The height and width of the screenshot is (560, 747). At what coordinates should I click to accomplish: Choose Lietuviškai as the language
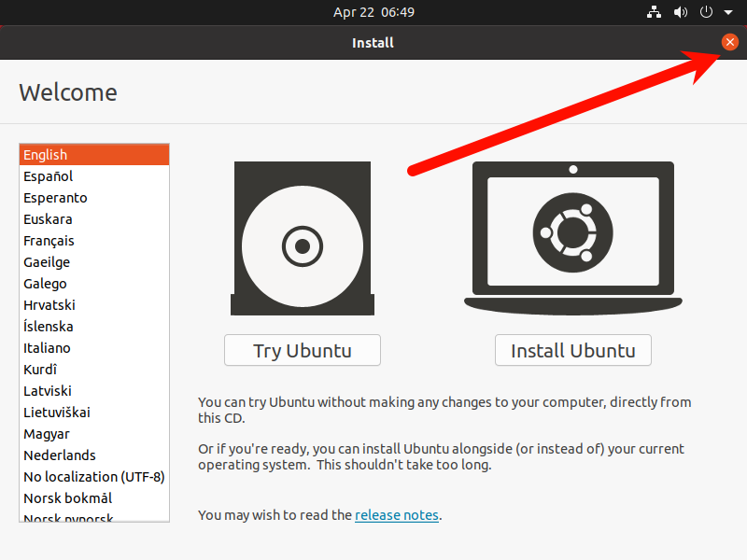coord(94,412)
